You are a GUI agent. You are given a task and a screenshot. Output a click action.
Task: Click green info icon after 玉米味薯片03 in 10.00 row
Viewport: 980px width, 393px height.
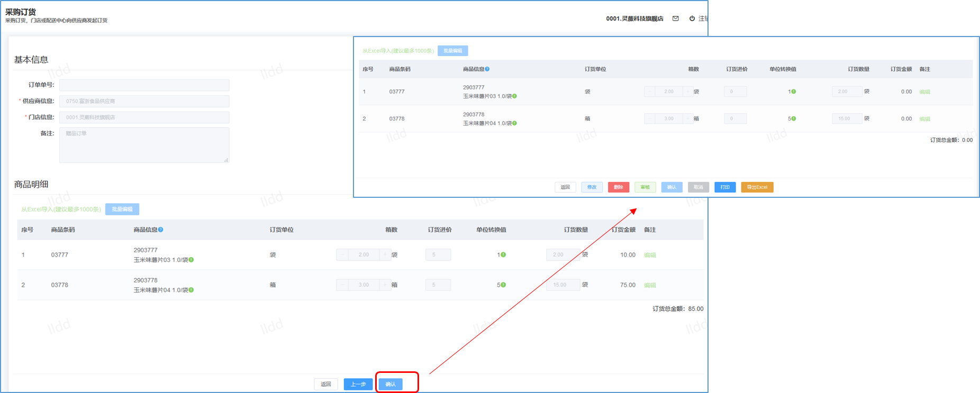[x=192, y=260]
